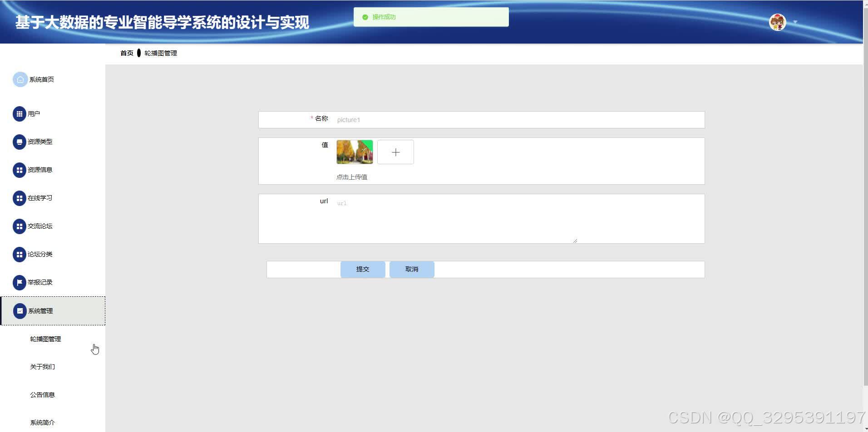
Task: Select 轮播图管理 in the breadcrumb
Action: pos(160,53)
